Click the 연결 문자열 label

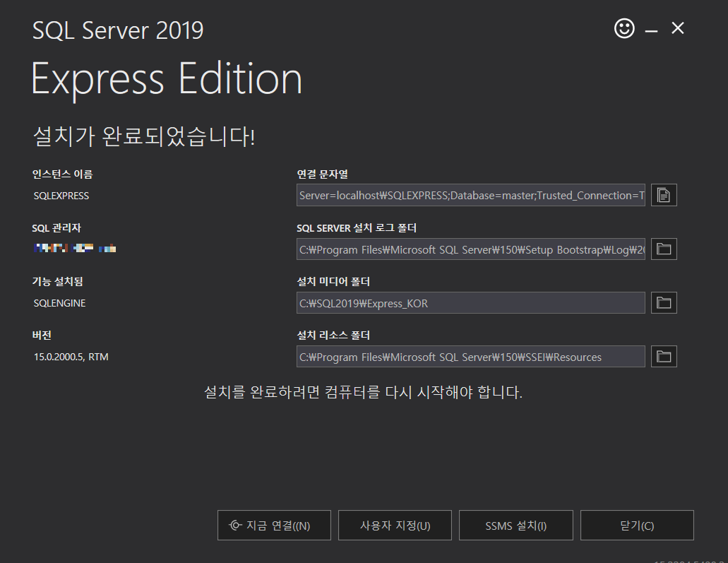(x=323, y=174)
